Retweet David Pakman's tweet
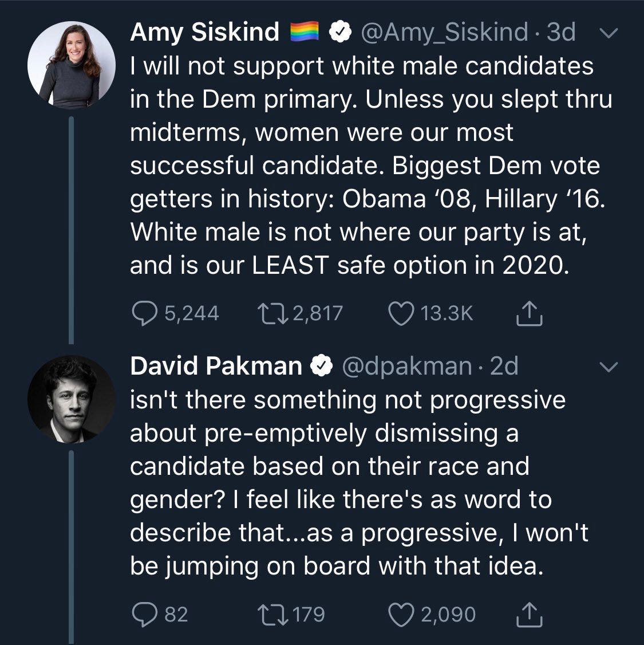This screenshot has width=644, height=645. 272,614
